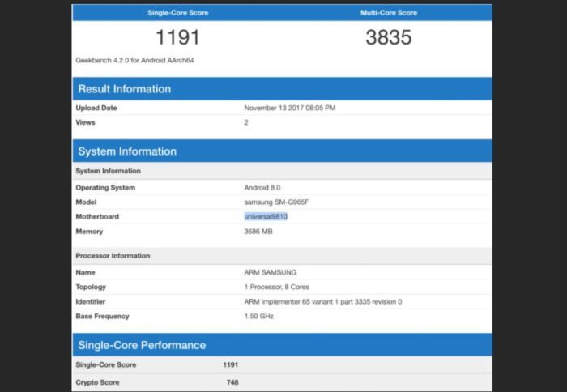The width and height of the screenshot is (567, 392).
Task: Click the processor Name label
Action: (85, 272)
